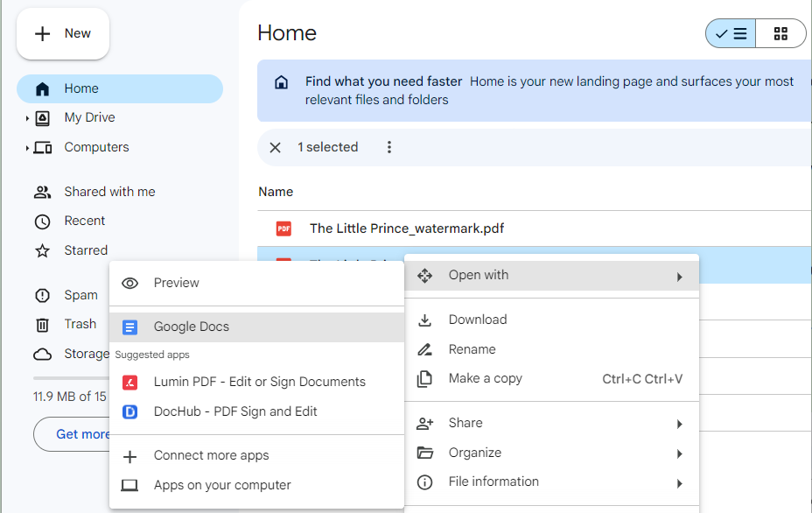Viewport: 812px width, 513px height.
Task: Open the three-dot more actions menu
Action: (388, 147)
